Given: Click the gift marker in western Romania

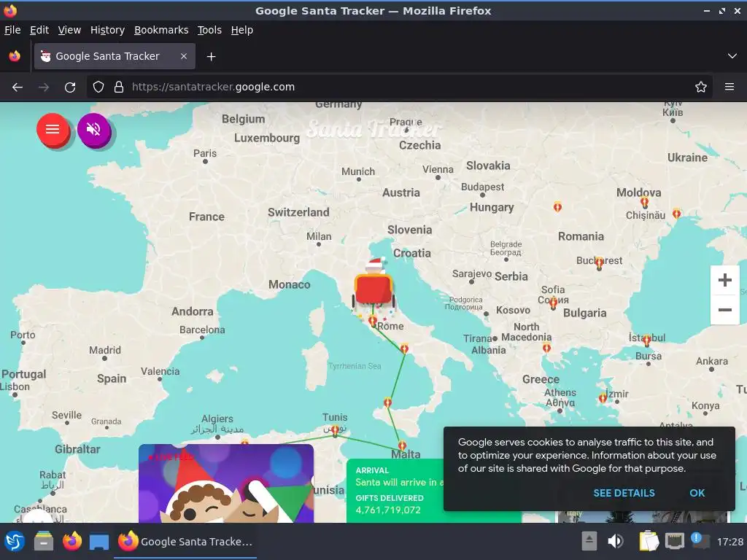Looking at the screenshot, I should point(557,206).
